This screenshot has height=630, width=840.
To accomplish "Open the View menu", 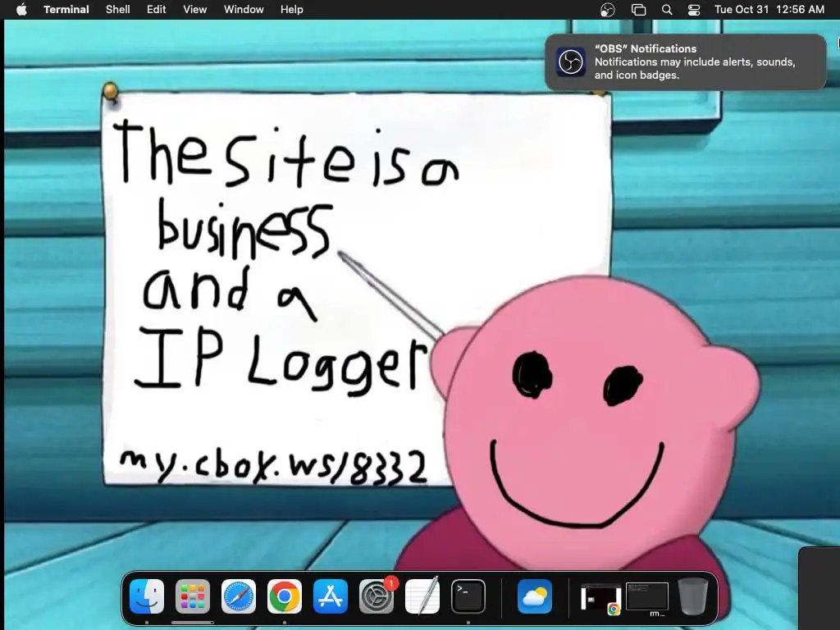I will [x=195, y=10].
